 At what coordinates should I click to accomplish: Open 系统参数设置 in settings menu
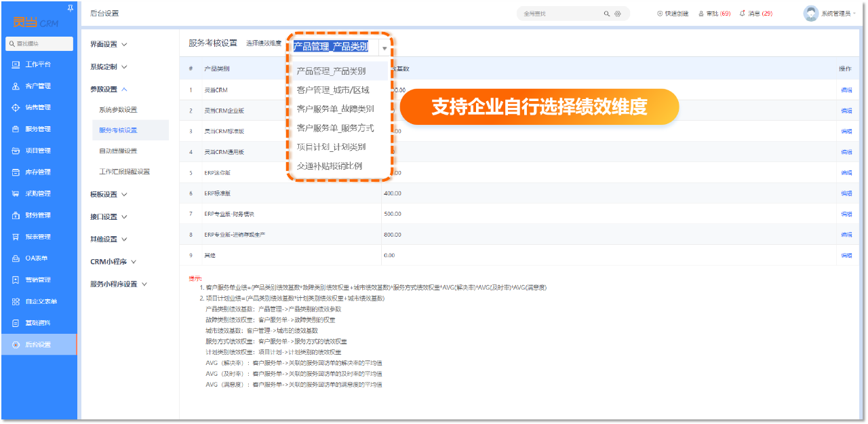click(x=118, y=110)
